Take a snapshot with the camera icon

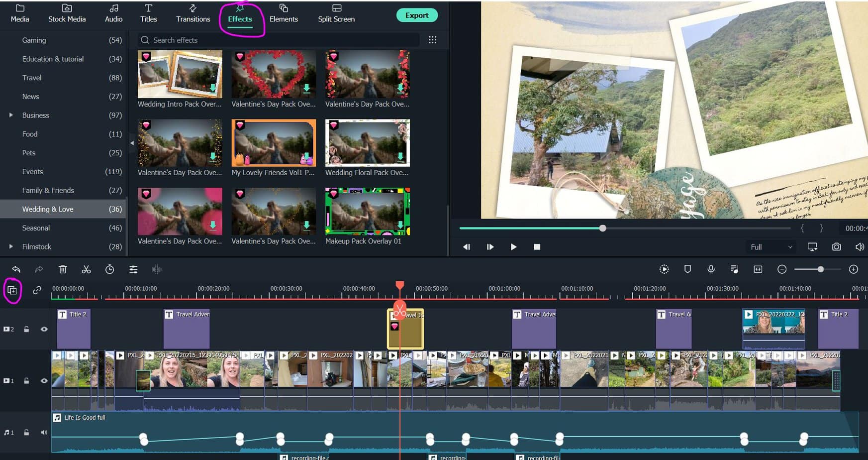coord(836,246)
